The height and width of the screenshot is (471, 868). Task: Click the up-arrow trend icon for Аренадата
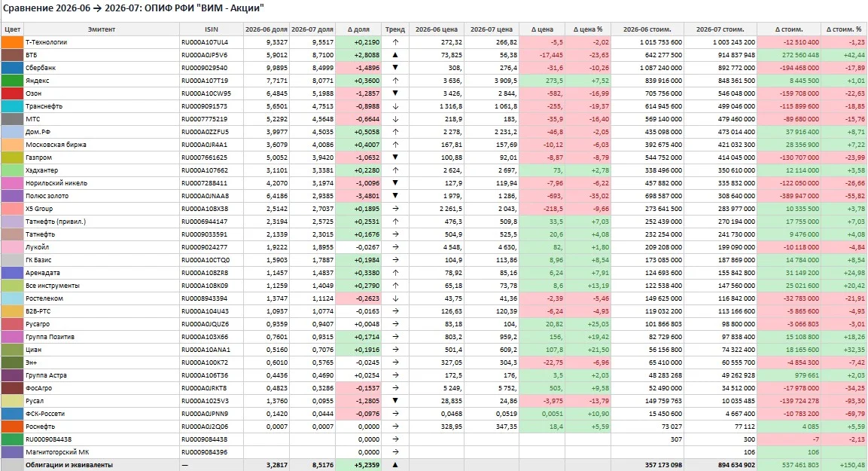(395, 273)
